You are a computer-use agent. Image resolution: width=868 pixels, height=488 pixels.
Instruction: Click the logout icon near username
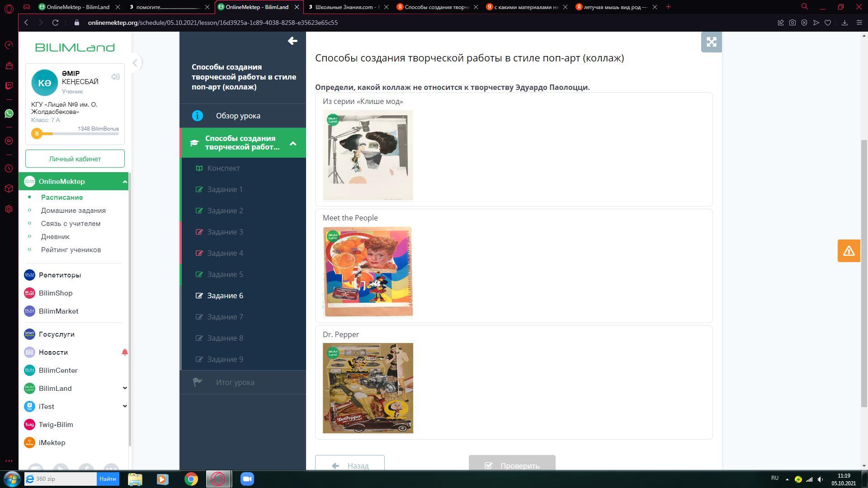pos(115,77)
